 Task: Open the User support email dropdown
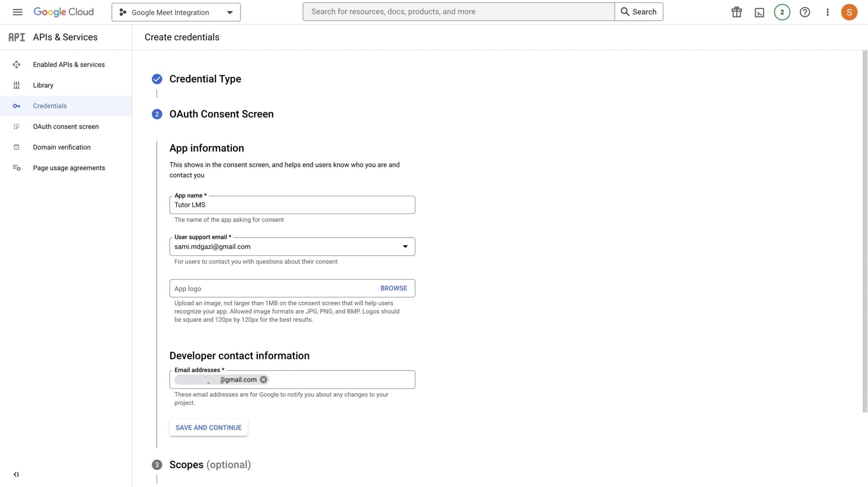click(405, 246)
